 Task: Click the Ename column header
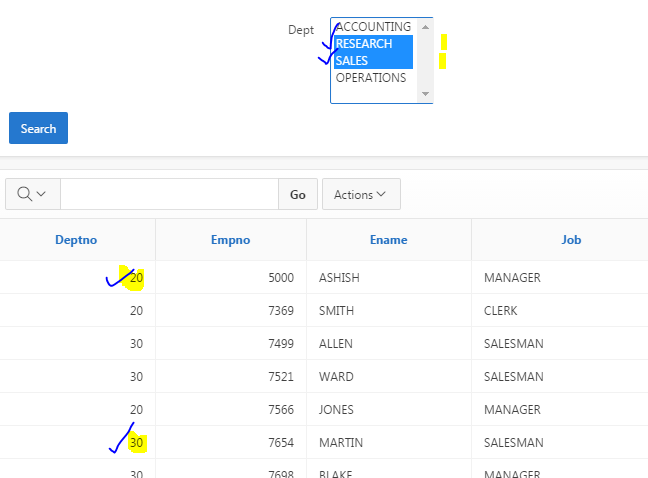[x=388, y=240]
